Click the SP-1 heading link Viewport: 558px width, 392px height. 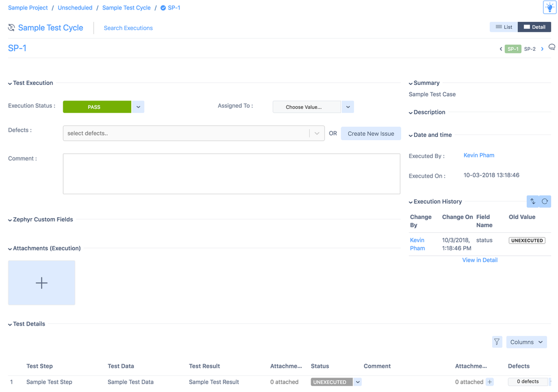click(17, 48)
